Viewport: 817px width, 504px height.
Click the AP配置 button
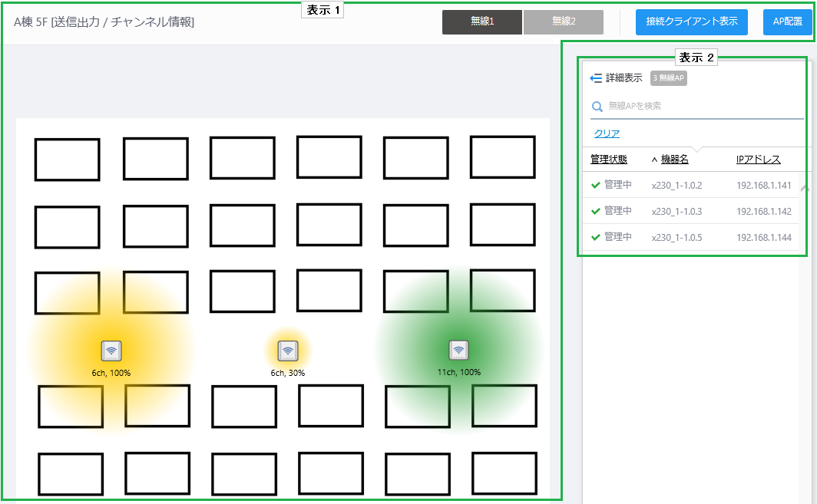pyautogui.click(x=787, y=22)
